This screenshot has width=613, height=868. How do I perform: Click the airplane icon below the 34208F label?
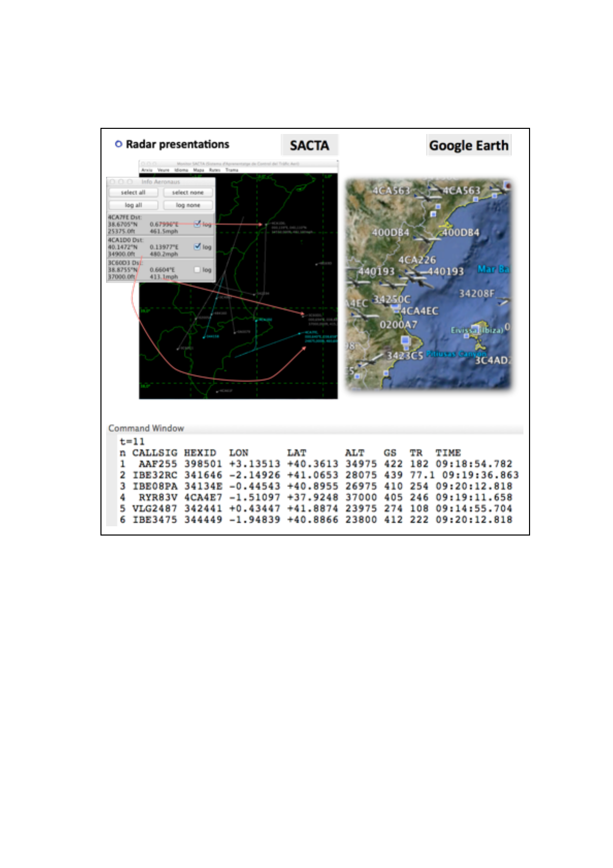pyautogui.click(x=503, y=302)
